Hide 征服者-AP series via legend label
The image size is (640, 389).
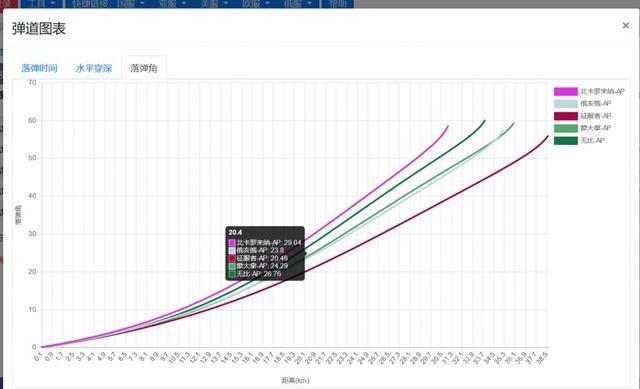[x=596, y=116]
